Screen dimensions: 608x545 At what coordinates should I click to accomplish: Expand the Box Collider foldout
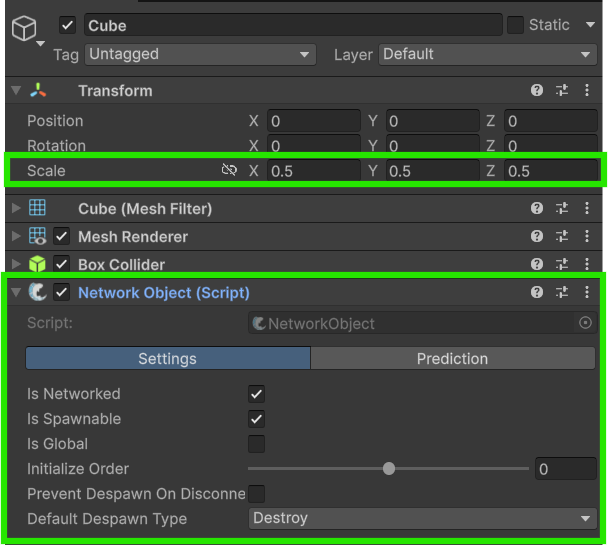[x=16, y=264]
